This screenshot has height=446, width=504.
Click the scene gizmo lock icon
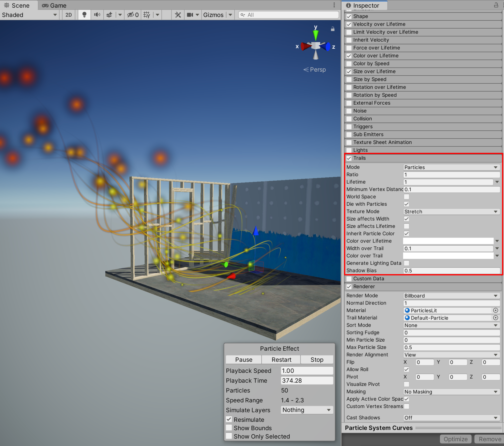coord(333,29)
